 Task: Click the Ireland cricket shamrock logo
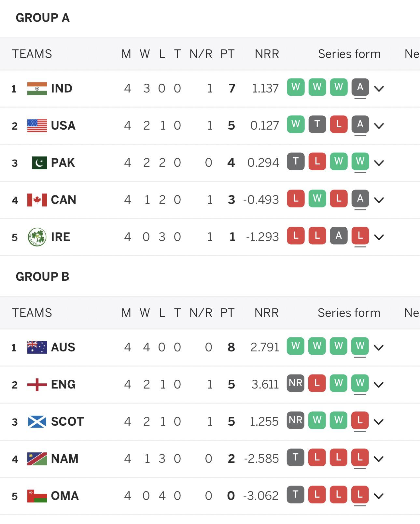coord(37,237)
